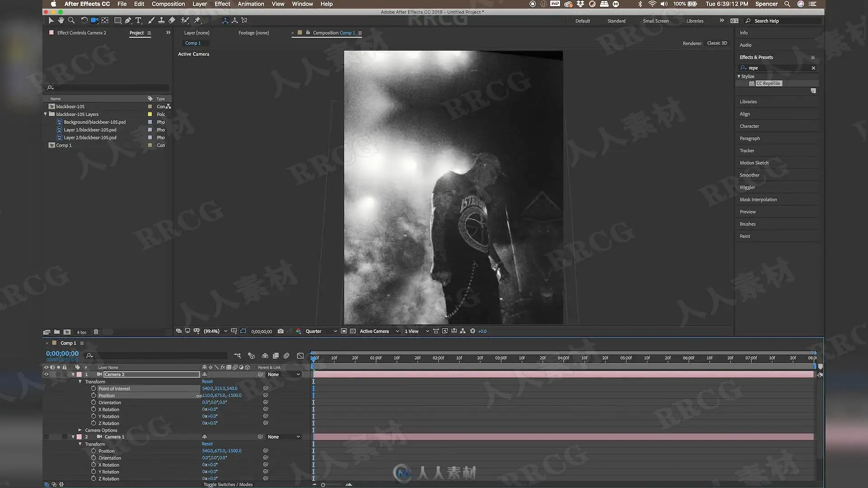Open the Animation menu
Image resolution: width=868 pixels, height=488 pixels.
pos(251,4)
